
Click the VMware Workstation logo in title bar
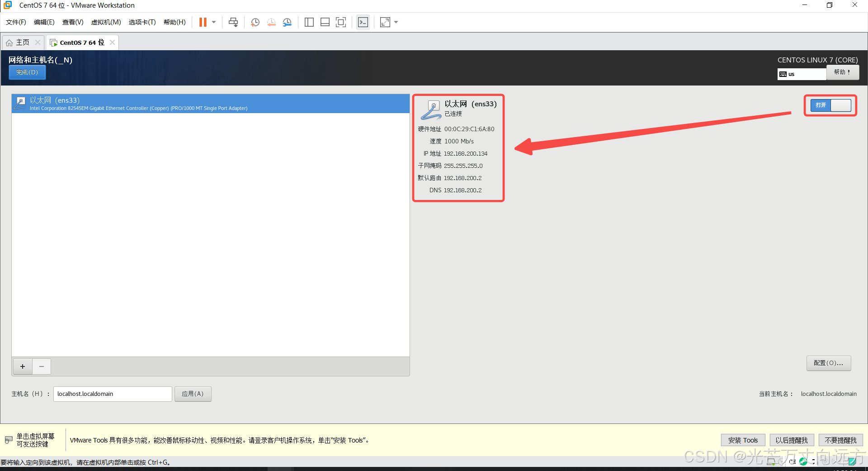point(8,5)
